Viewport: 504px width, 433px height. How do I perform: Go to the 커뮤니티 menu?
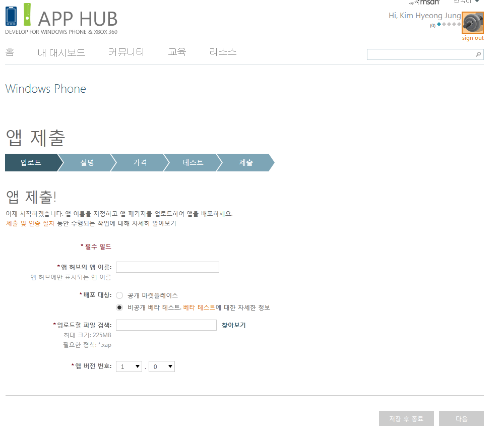pos(126,52)
